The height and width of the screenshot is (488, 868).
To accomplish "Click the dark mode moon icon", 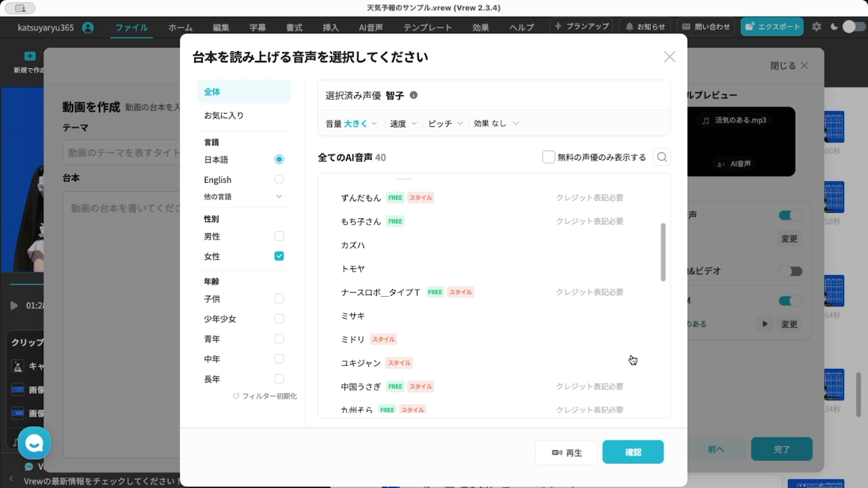I will pyautogui.click(x=833, y=27).
